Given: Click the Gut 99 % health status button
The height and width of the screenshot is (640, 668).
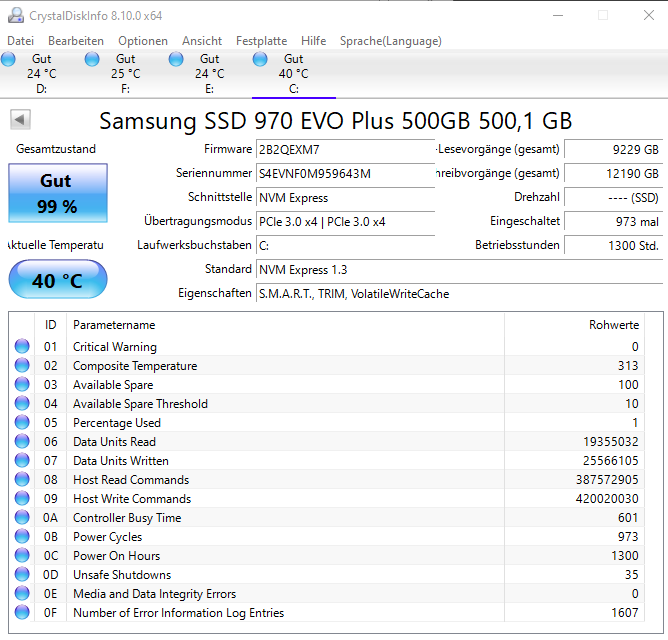Looking at the screenshot, I should pos(58,193).
